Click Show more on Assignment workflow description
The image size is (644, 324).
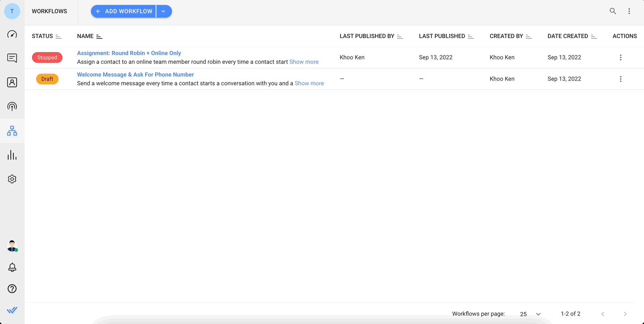pos(304,62)
